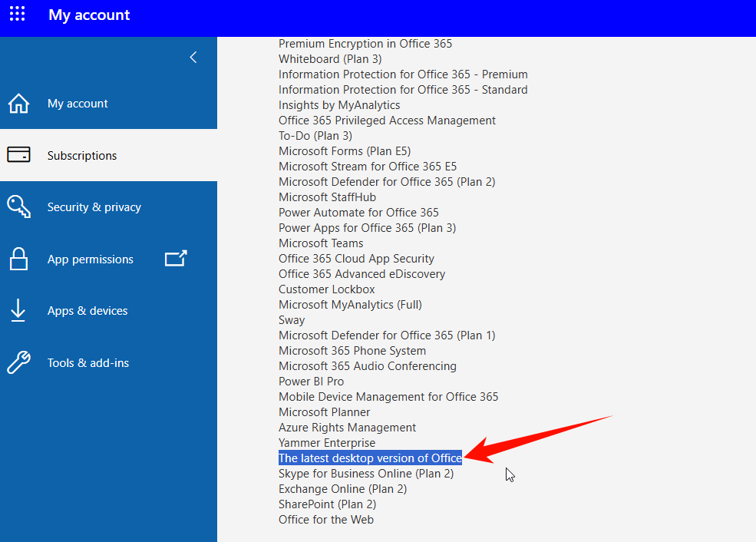Click 'Power Apps for Office 365 (Plan 3)'
Screen dimensions: 756x542
pos(367,228)
